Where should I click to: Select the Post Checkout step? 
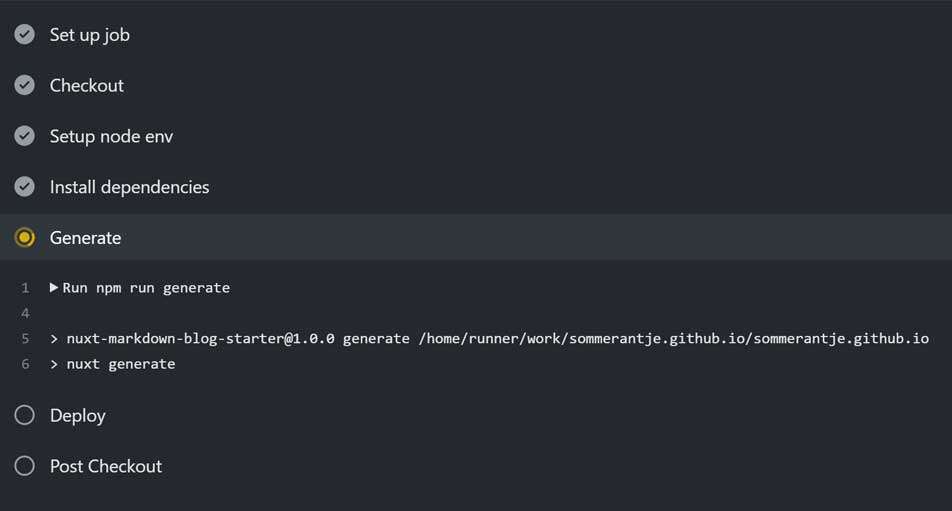click(105, 466)
